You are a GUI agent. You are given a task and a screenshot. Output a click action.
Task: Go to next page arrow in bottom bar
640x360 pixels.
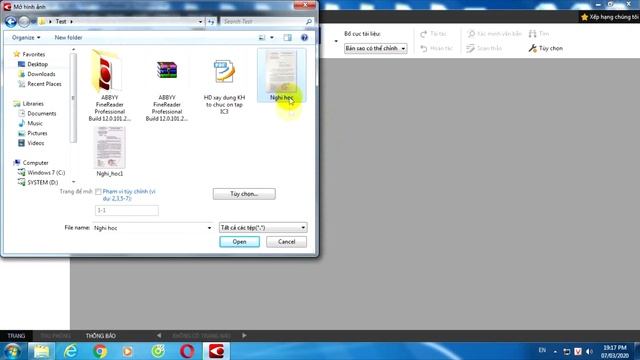click(244, 336)
